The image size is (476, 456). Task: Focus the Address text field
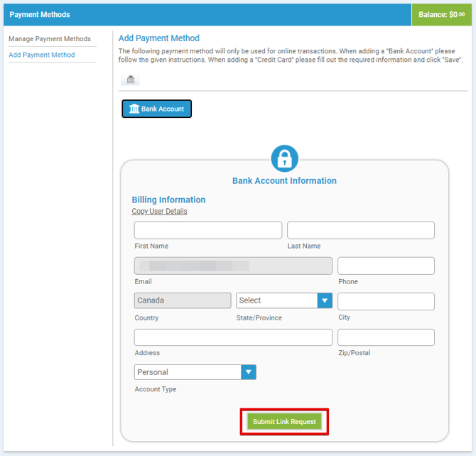coord(233,337)
